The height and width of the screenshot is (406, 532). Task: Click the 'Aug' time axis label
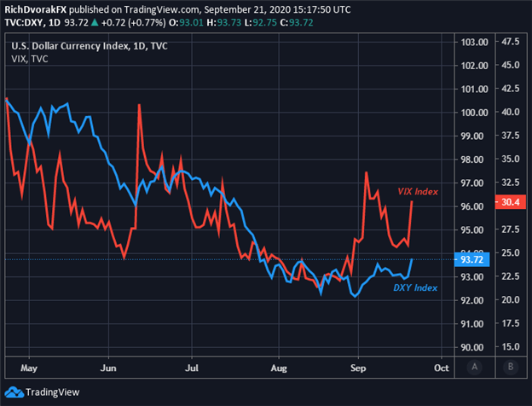click(x=279, y=368)
